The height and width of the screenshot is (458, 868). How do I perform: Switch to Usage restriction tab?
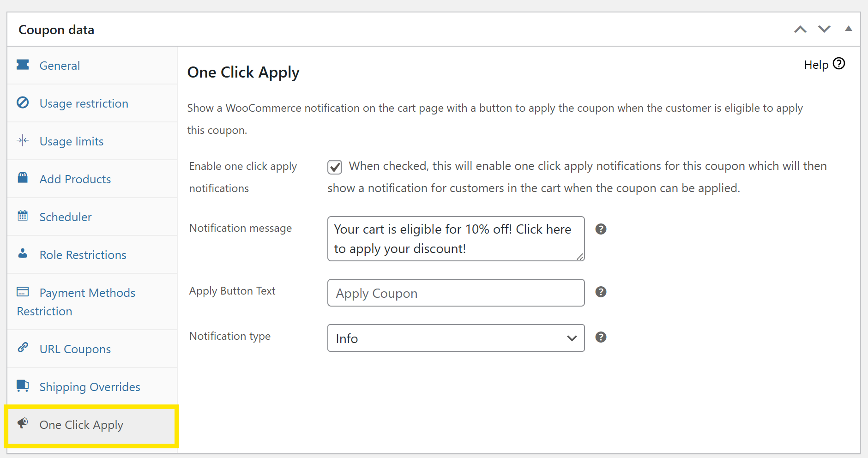click(x=92, y=103)
